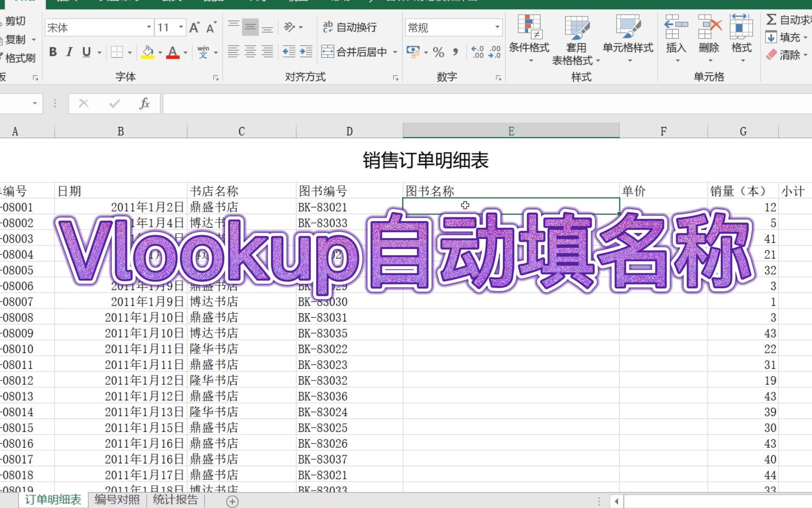
Task: Open the font name dropdown 宋体
Action: click(149, 27)
